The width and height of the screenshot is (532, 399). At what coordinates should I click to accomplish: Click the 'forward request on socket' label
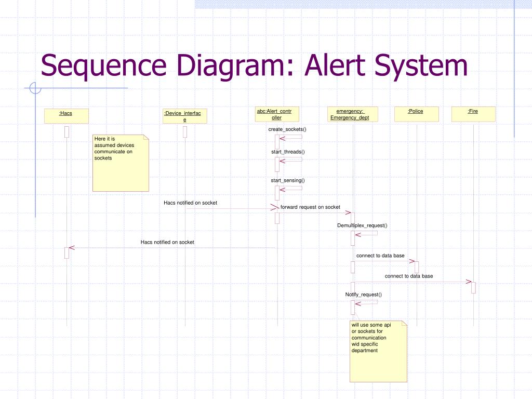point(310,207)
